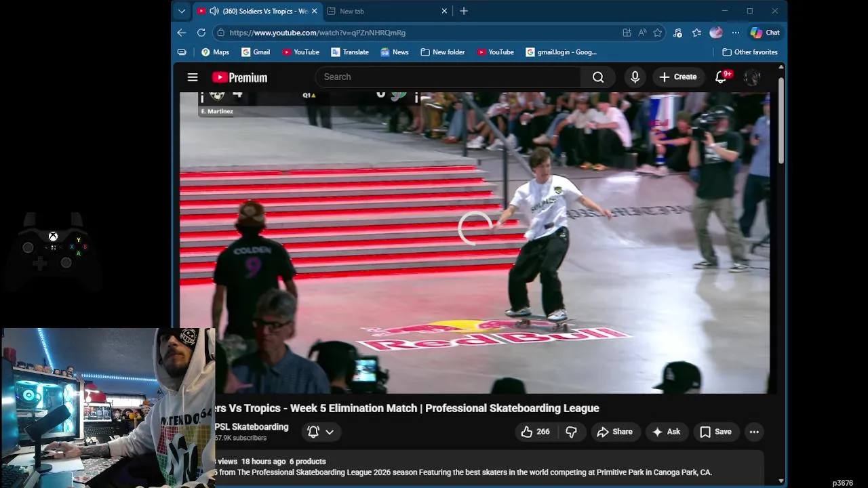Save the video to a playlist

716,432
